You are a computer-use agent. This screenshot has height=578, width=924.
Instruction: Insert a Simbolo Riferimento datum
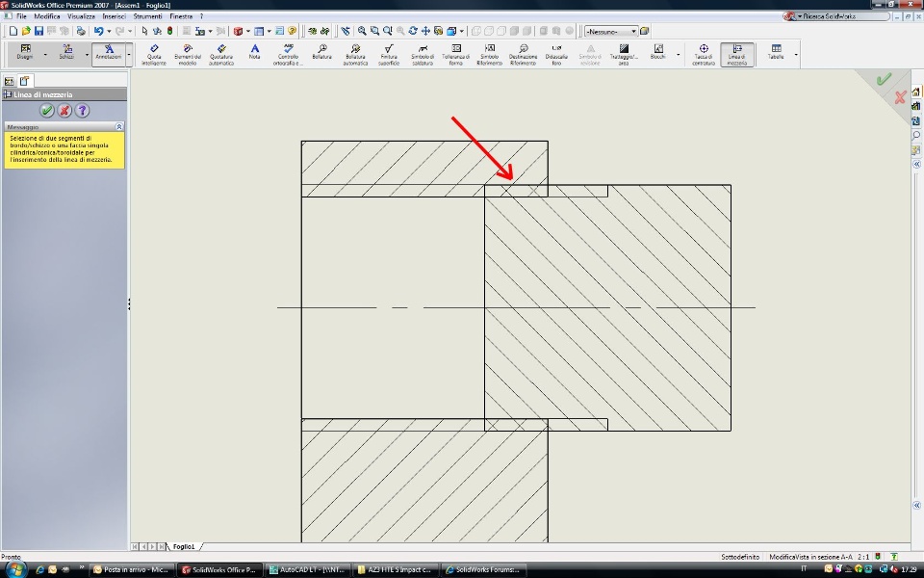[x=490, y=54]
